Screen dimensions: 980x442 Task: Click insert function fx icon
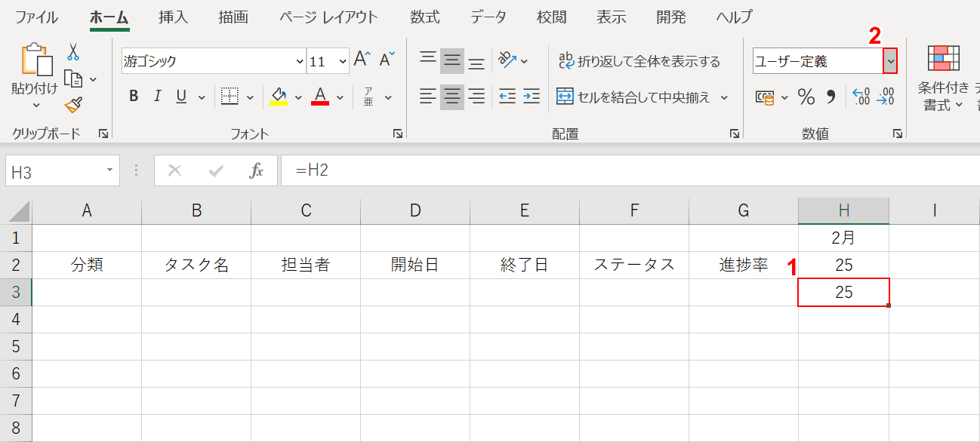point(257,171)
